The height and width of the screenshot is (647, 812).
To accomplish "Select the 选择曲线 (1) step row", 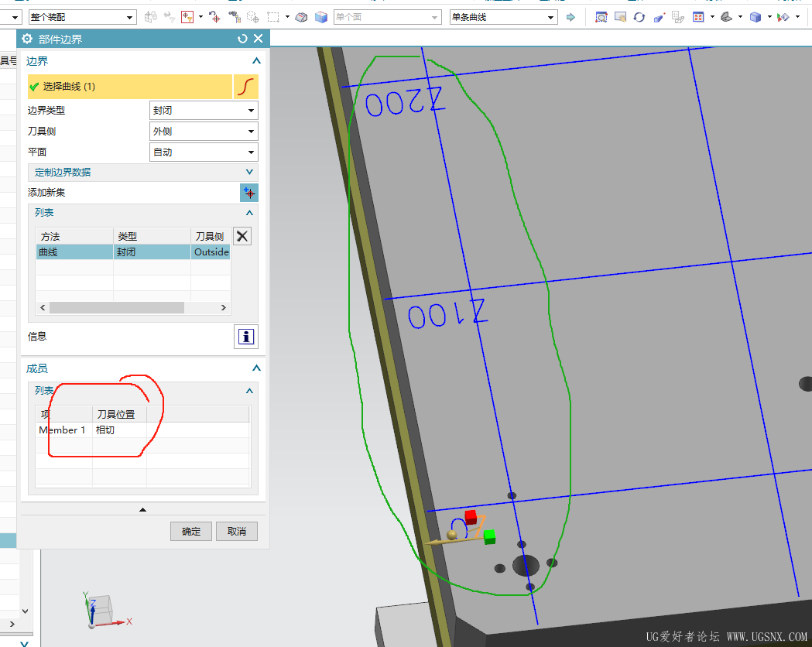I will coord(130,87).
